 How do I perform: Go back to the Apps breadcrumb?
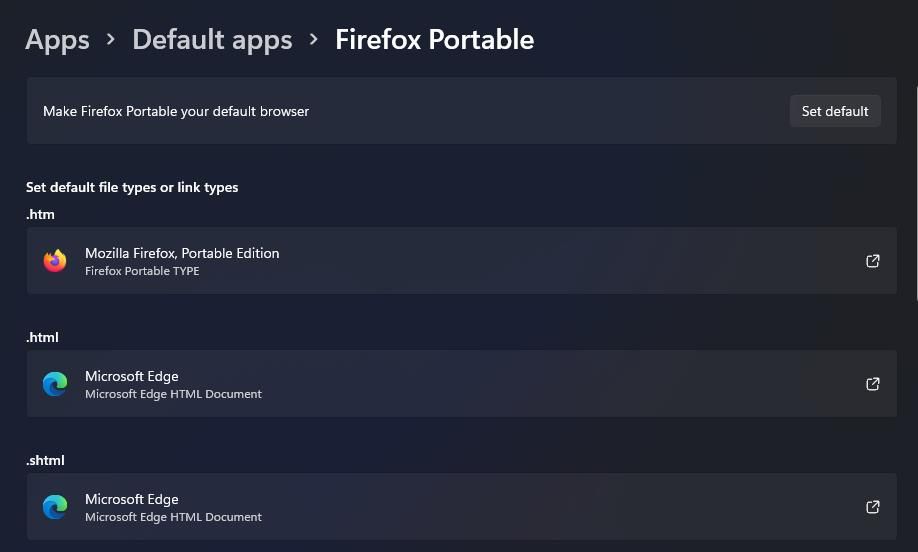57,40
